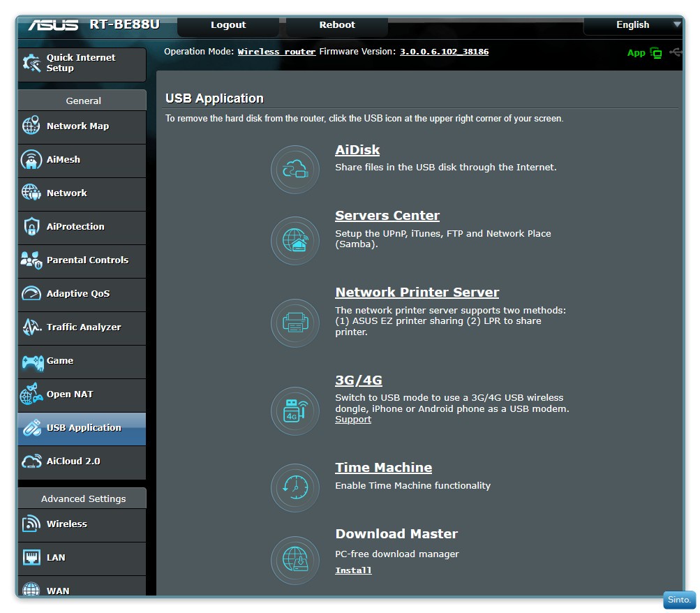Click the RT-BE88U model name
The width and height of the screenshot is (700, 613).
[x=124, y=24]
